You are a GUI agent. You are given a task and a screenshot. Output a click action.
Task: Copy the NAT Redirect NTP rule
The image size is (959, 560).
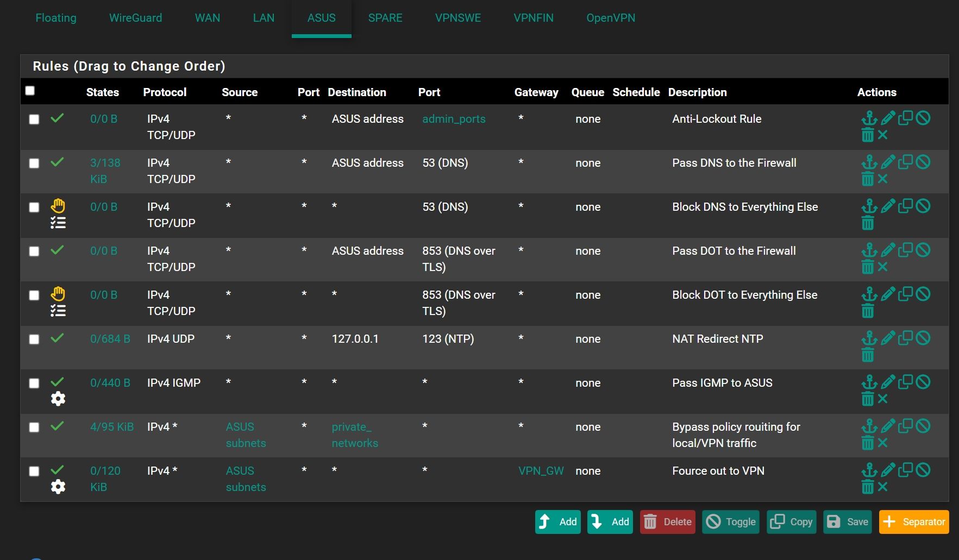point(905,338)
